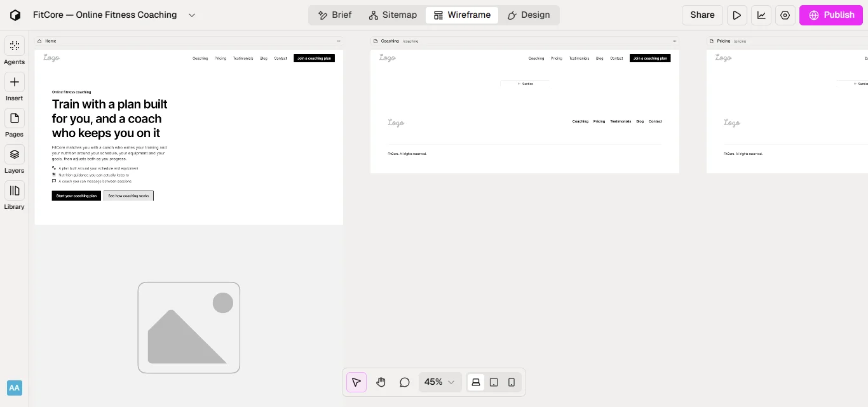Screen dimensions: 868x407
Task: Open the Home page options menu
Action: click(339, 41)
